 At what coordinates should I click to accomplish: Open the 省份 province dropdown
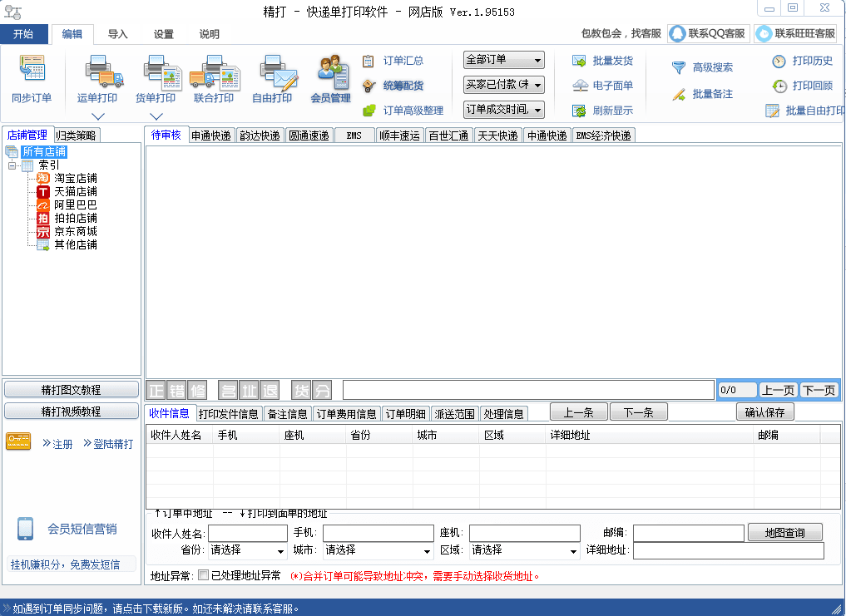point(247,550)
